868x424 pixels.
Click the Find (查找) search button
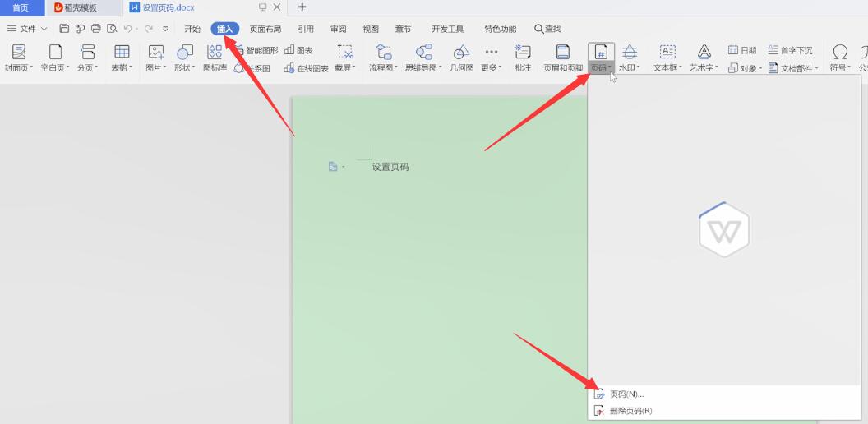(547, 29)
